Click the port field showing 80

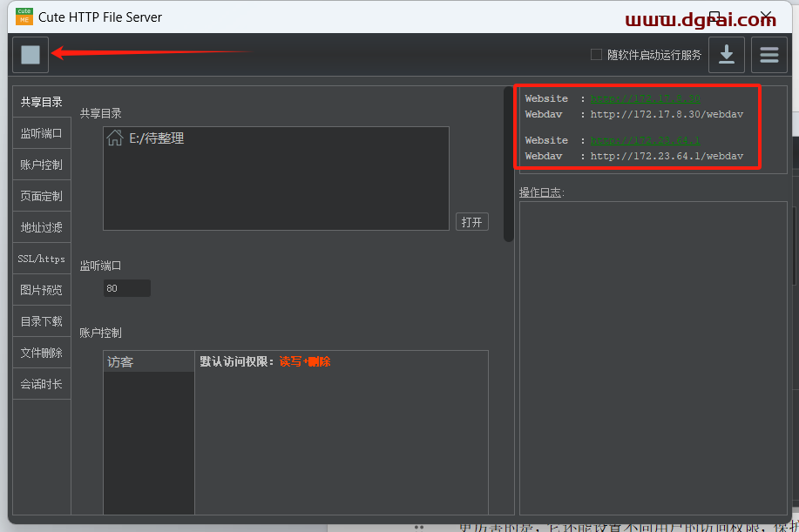tap(127, 288)
